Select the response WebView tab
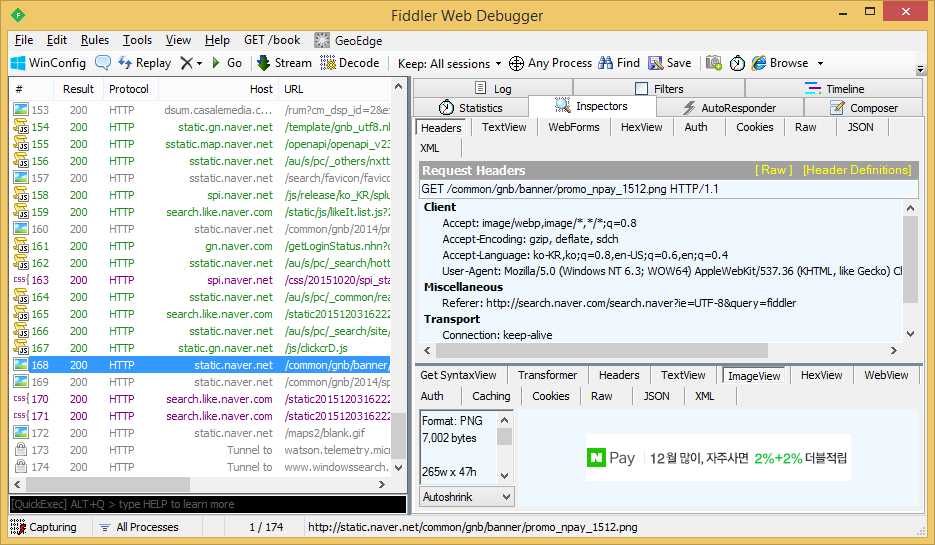935x545 pixels. [x=886, y=375]
